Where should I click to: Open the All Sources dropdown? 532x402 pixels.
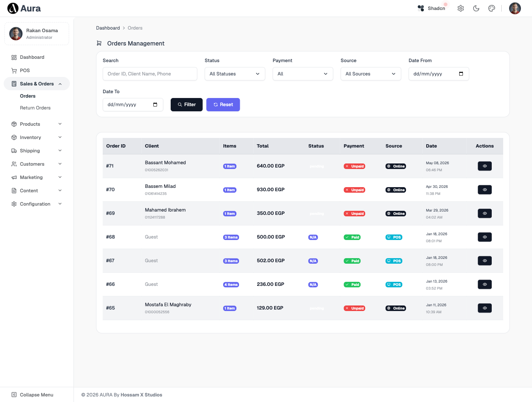coord(371,74)
